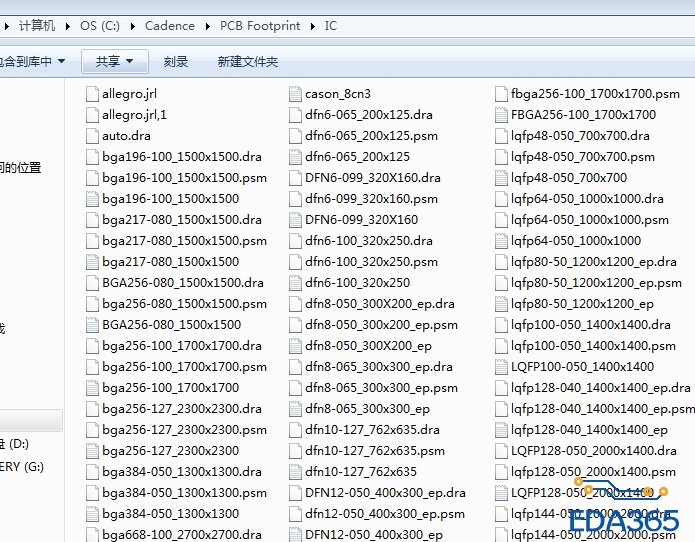Select the (G:) drive in sidebar
Screen dimensions: 695x542
(22, 467)
